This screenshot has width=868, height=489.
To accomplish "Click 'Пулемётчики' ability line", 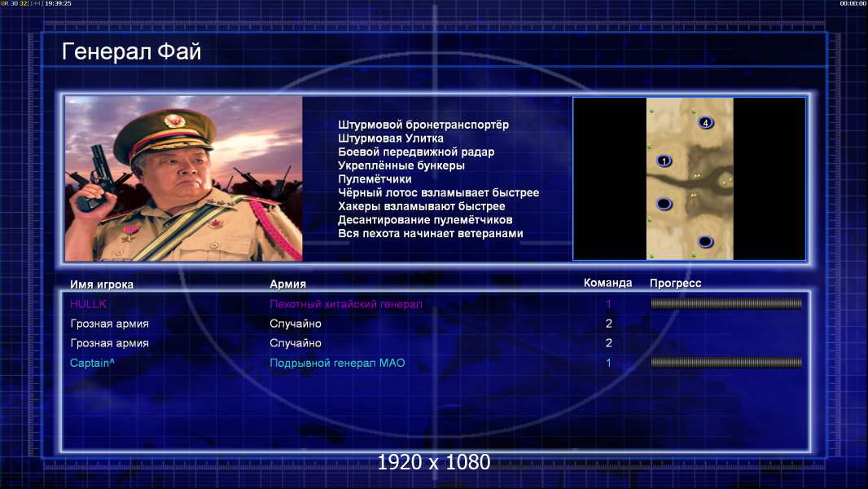I will (x=375, y=178).
